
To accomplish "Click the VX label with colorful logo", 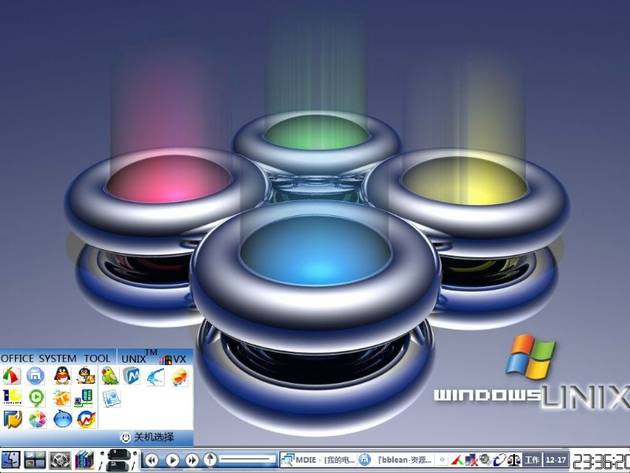I will [x=174, y=359].
